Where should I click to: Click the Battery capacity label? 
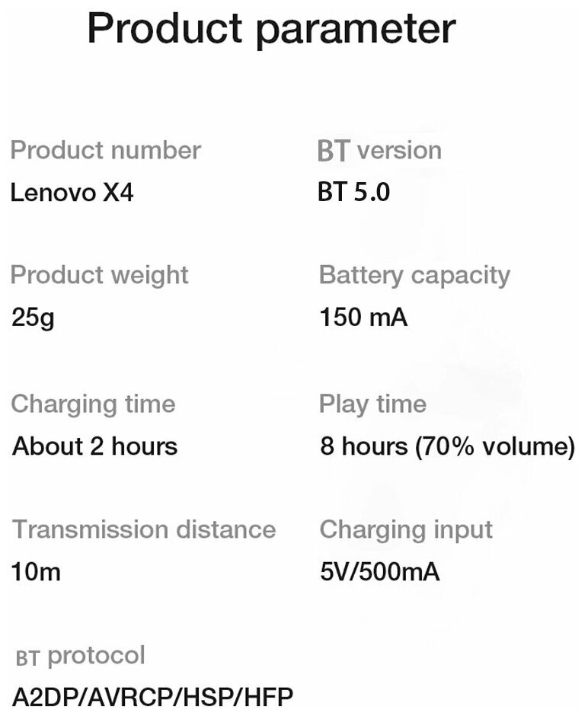click(414, 275)
